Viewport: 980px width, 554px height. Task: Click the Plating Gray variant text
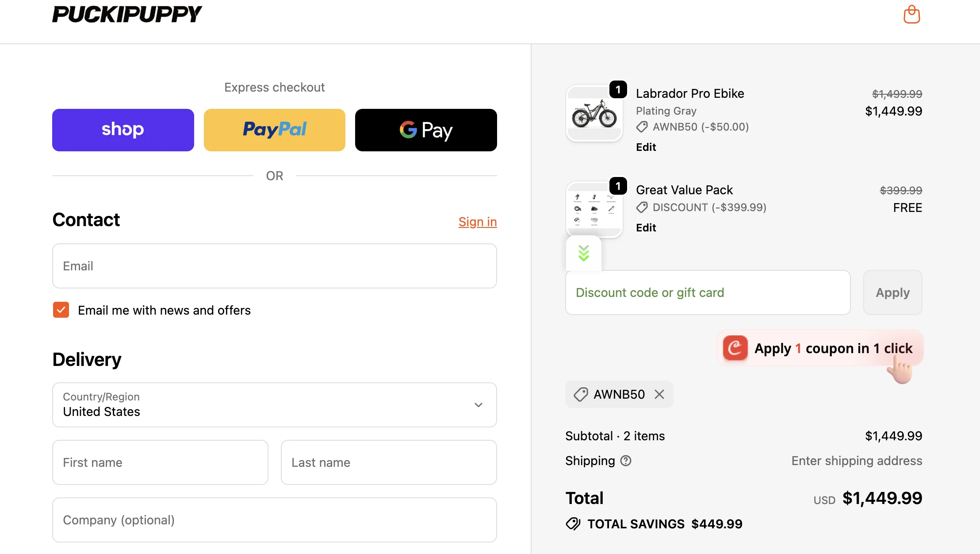tap(666, 111)
